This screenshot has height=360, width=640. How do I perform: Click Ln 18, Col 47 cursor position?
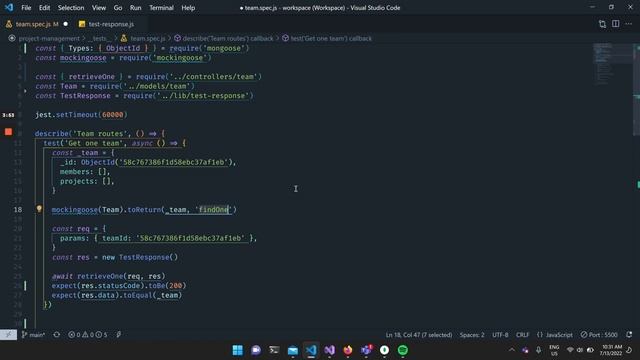419,335
